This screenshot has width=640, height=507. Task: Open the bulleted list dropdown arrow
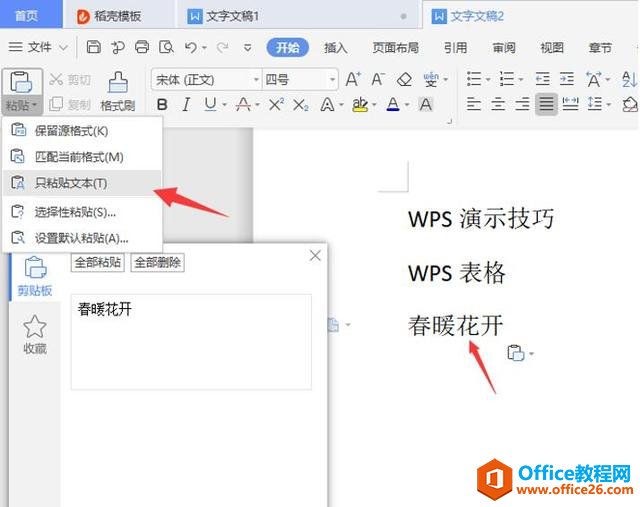click(488, 79)
